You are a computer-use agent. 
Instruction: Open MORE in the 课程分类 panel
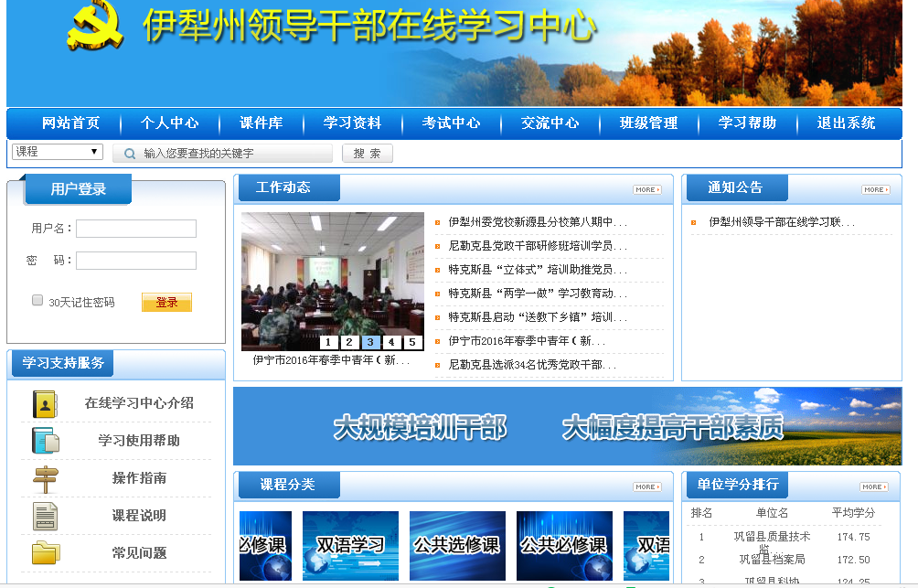point(646,486)
